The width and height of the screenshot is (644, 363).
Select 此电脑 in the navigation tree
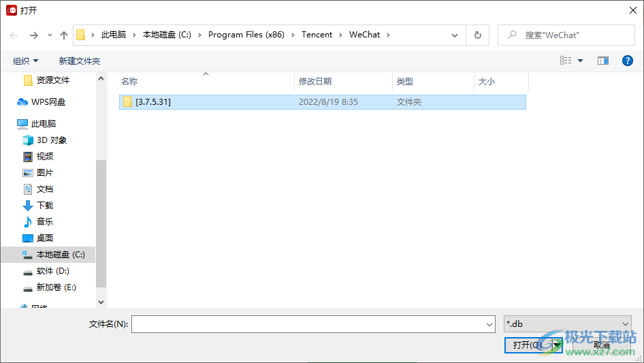pos(44,124)
